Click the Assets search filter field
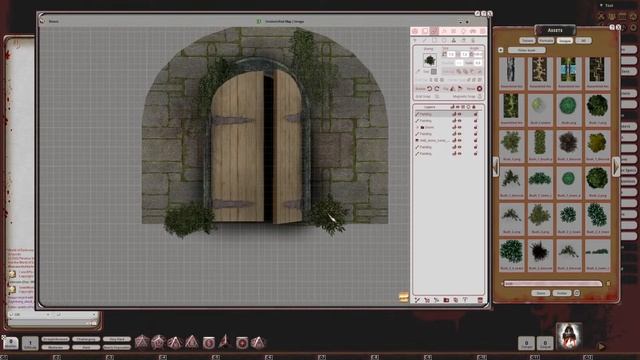Screen dimensions: 640x360 click(553, 283)
